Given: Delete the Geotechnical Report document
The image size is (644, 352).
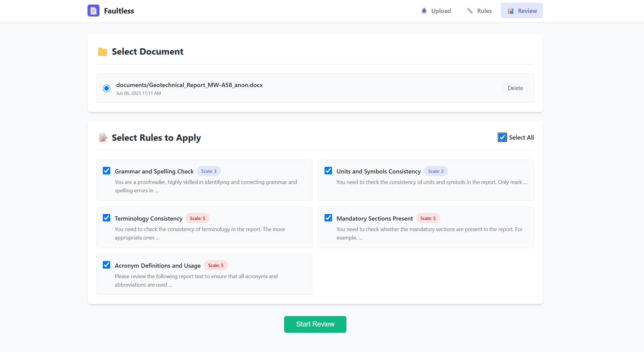Looking at the screenshot, I should pyautogui.click(x=515, y=88).
